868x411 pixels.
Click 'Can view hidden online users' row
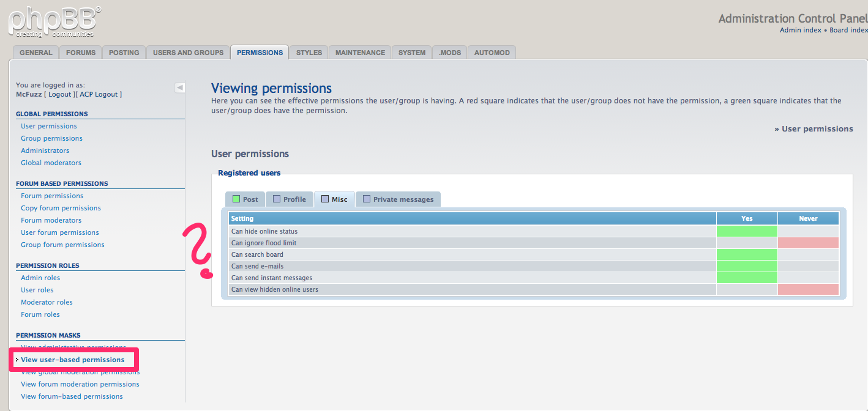[x=533, y=289]
